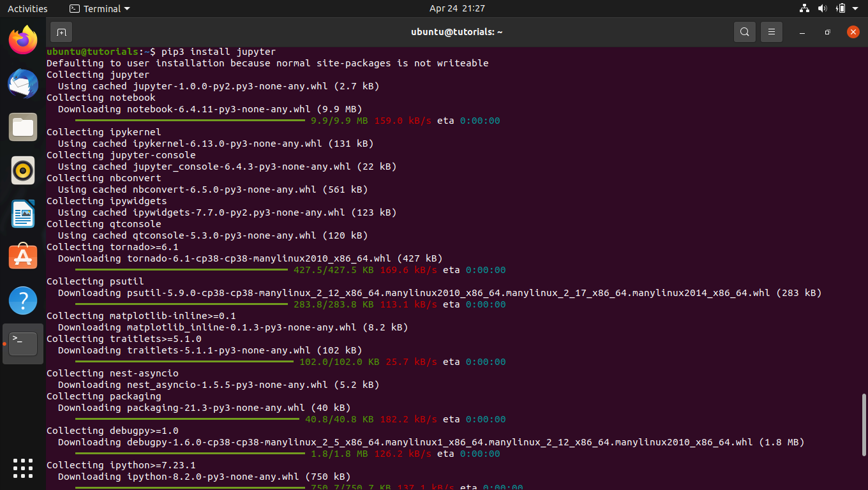
Task: Open the Help app from the dock
Action: (x=23, y=300)
